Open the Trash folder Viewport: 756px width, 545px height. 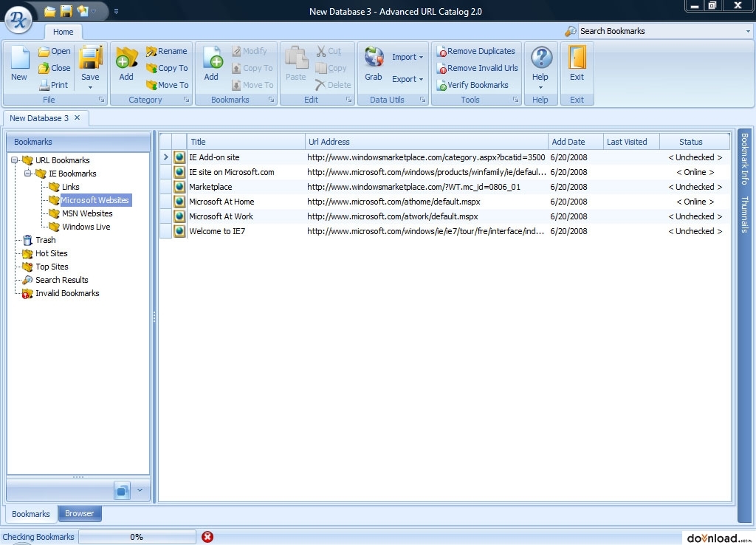45,240
